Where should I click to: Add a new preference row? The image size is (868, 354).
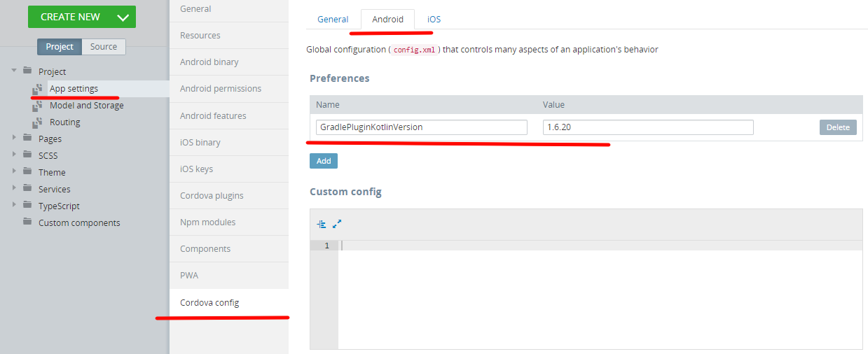(324, 161)
